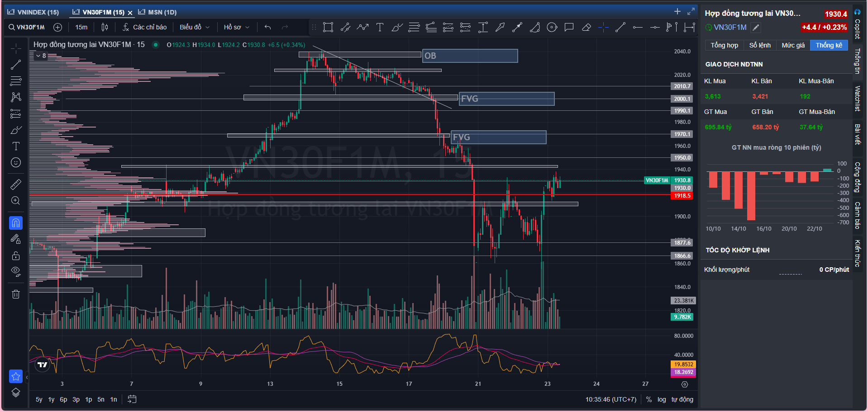Image resolution: width=868 pixels, height=412 pixels.
Task: Toggle lock all drawings
Action: point(16,256)
